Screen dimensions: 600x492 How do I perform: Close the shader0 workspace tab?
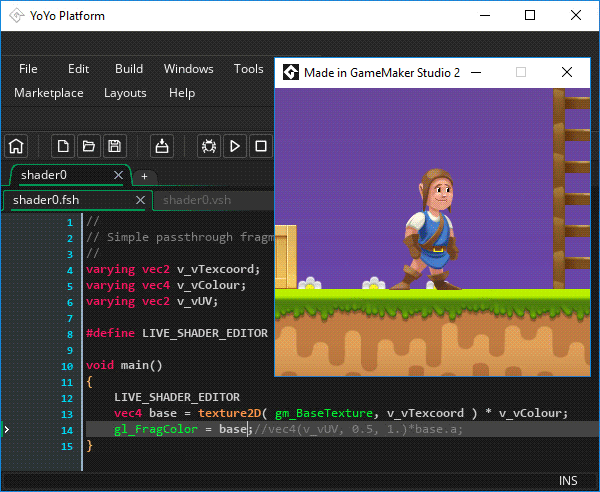tap(118, 175)
